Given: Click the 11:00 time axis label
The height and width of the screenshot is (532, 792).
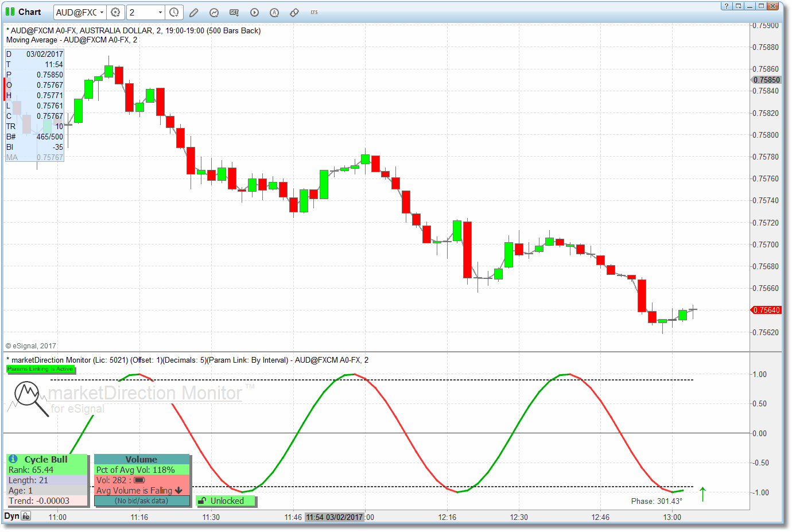Looking at the screenshot, I should (x=57, y=517).
